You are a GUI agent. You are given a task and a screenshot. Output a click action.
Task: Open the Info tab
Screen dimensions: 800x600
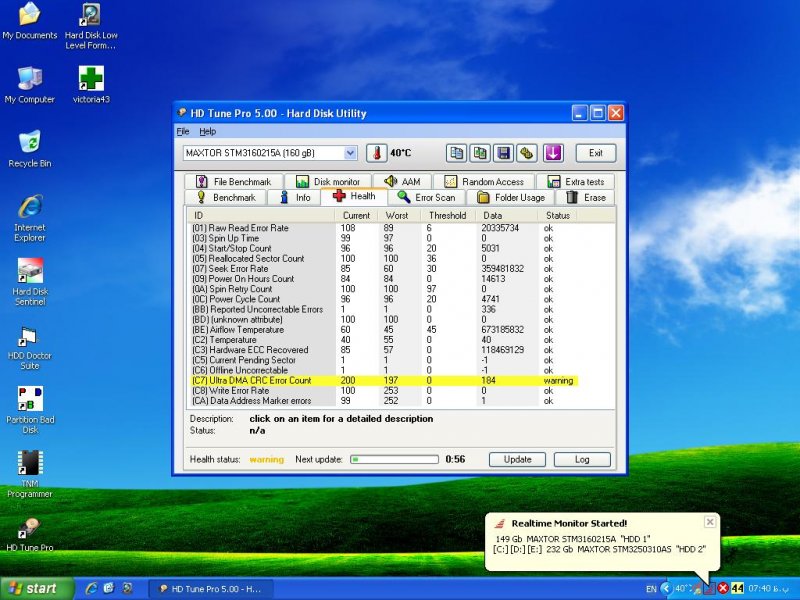(294, 197)
